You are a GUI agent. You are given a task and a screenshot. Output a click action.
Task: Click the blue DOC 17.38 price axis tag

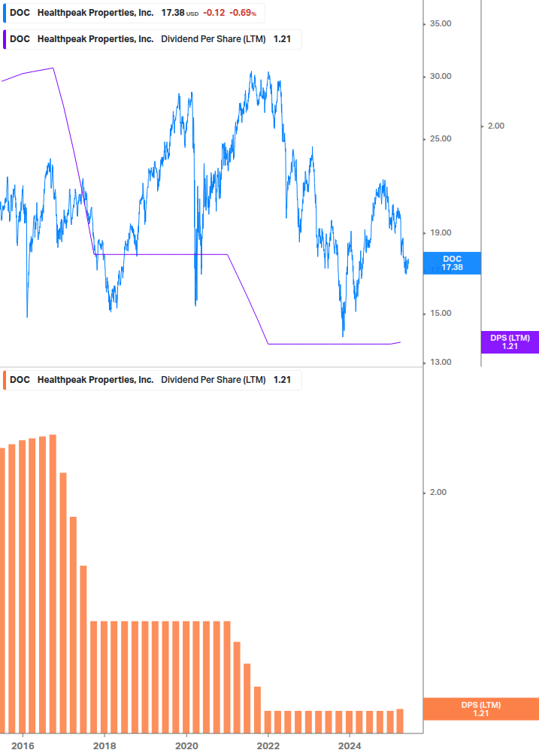tap(452, 263)
